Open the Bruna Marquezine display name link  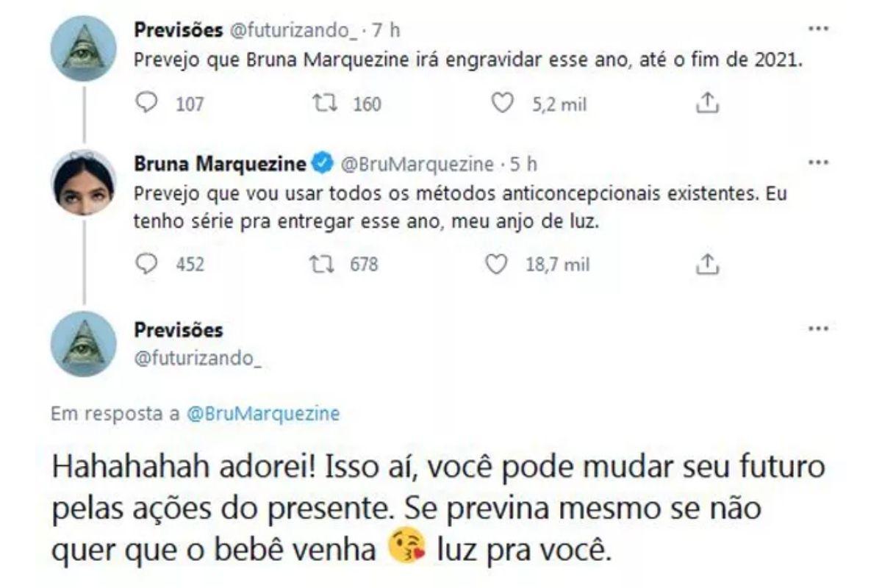tap(220, 164)
